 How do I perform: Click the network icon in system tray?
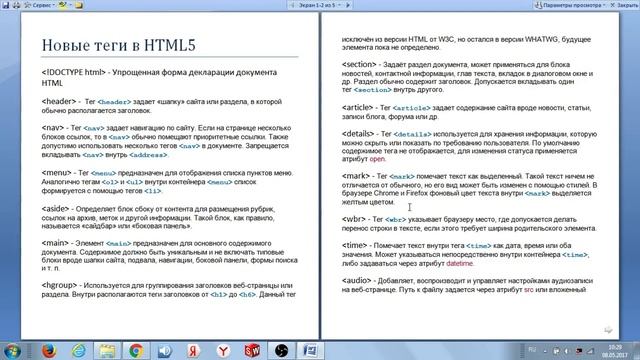coord(591,351)
